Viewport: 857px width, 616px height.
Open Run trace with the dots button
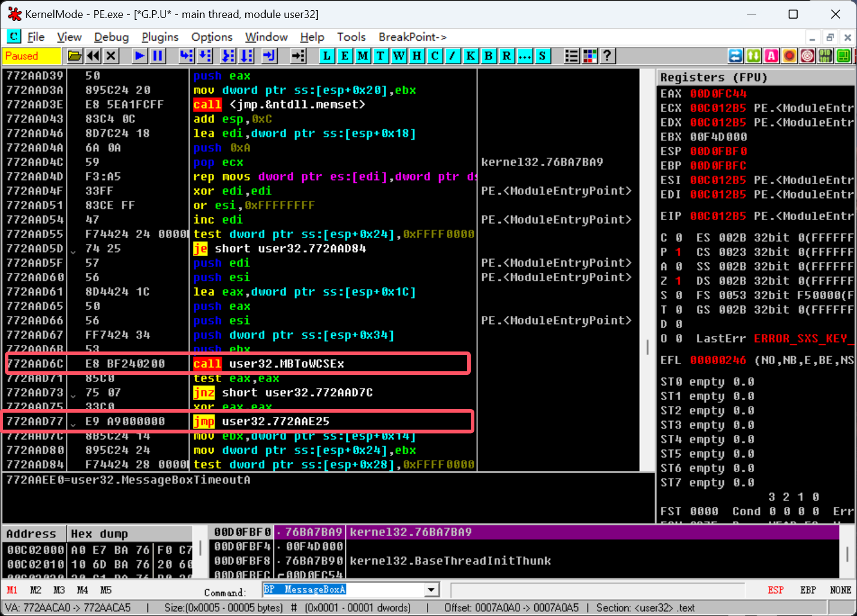click(x=525, y=56)
